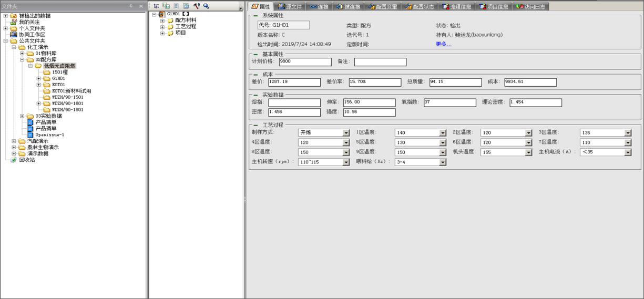Image resolution: width=644 pixels, height=299 pixels.
Task: Click the 更多 link
Action: coord(443,44)
